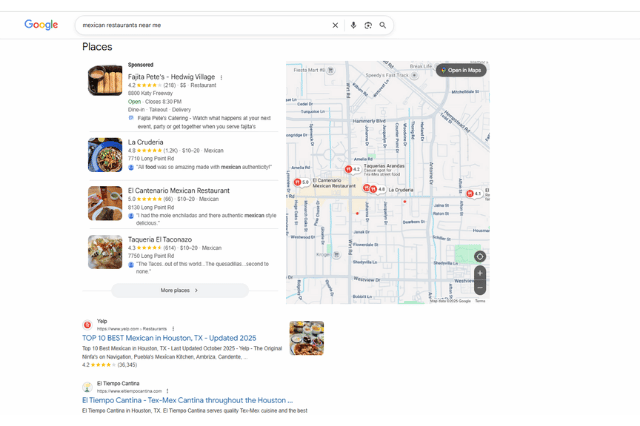
Task: Click the '7750 Long Point Rd' address
Action: pyautogui.click(x=151, y=256)
